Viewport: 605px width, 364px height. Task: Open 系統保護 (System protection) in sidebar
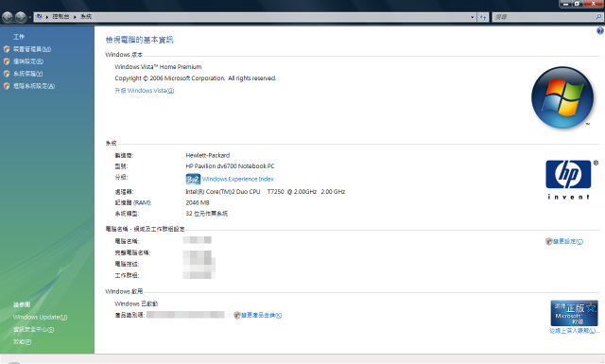tap(27, 74)
